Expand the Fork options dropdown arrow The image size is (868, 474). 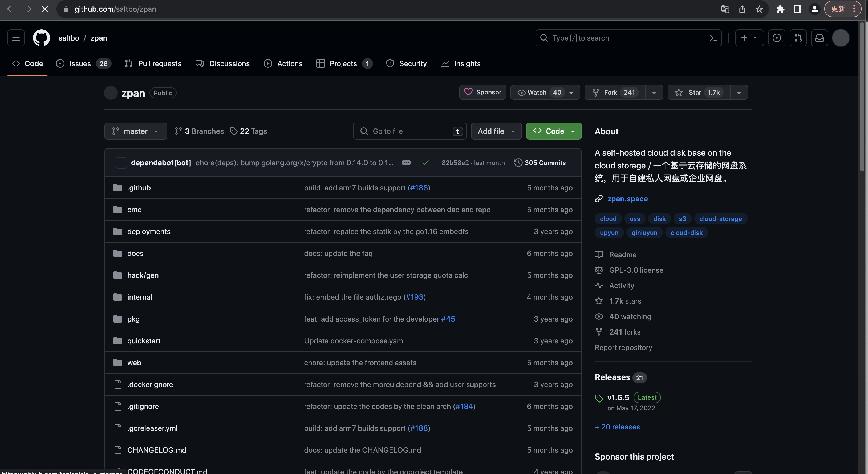point(654,93)
